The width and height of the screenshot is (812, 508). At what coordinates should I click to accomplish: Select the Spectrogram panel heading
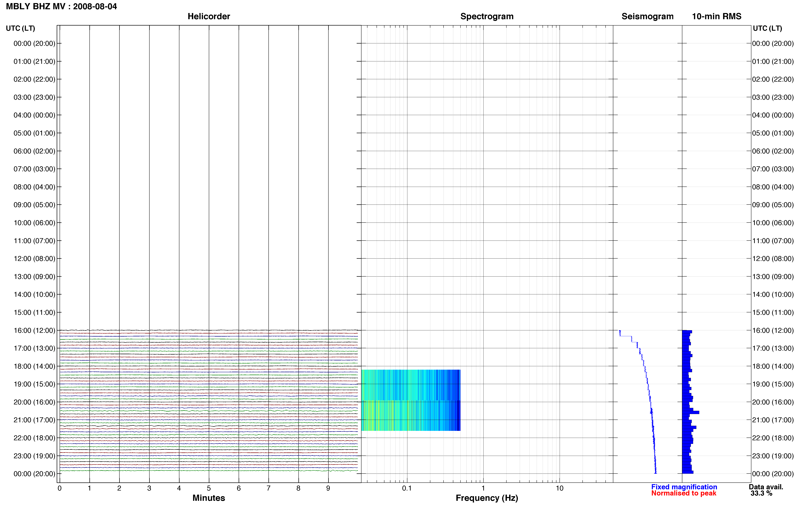[x=487, y=16]
